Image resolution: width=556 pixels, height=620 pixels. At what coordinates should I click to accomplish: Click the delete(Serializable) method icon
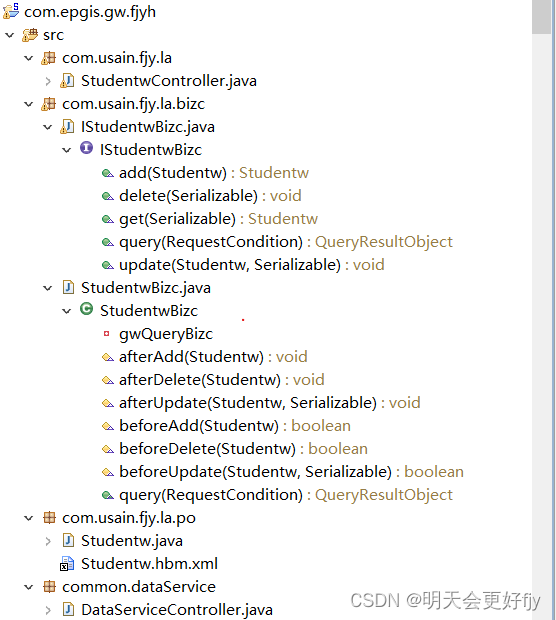pos(108,197)
